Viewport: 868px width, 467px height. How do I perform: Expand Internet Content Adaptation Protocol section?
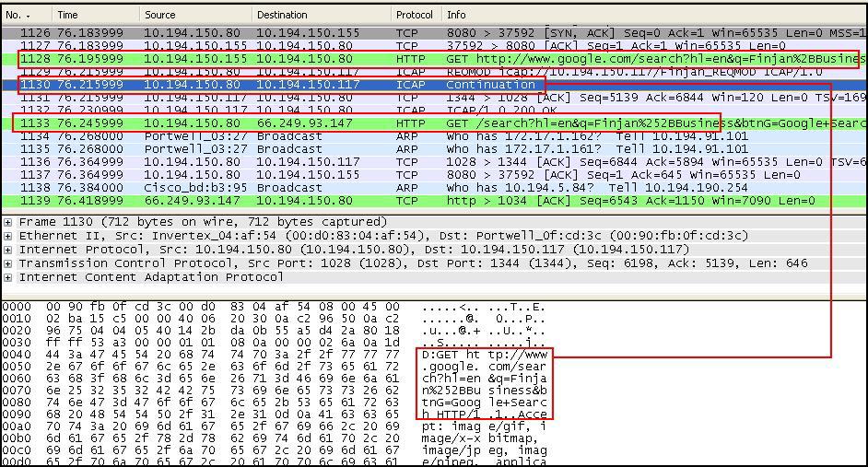[x=8, y=277]
